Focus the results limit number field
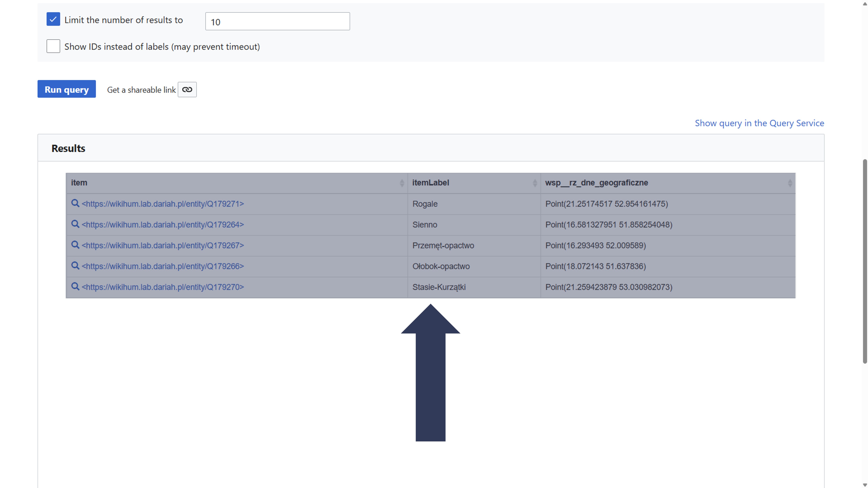The image size is (868, 488). [277, 22]
